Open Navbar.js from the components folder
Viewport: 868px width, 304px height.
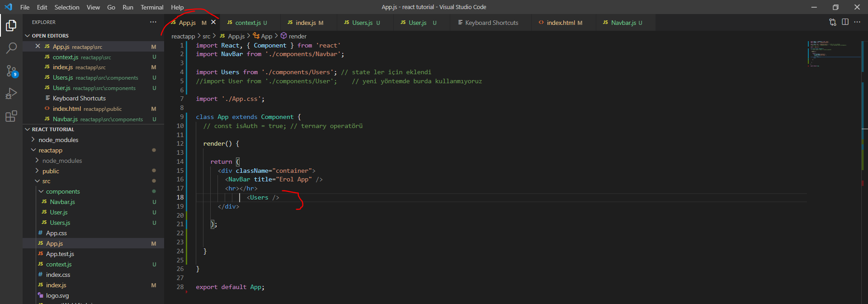click(x=62, y=202)
